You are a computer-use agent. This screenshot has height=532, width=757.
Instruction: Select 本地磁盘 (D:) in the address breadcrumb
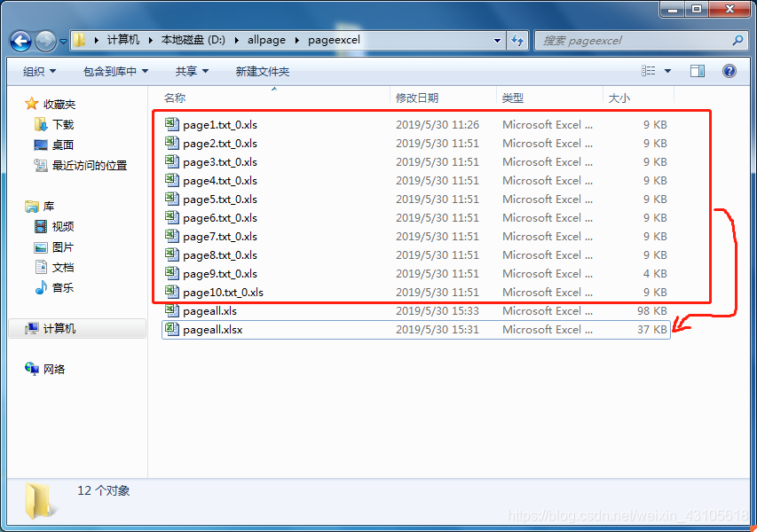pos(193,40)
